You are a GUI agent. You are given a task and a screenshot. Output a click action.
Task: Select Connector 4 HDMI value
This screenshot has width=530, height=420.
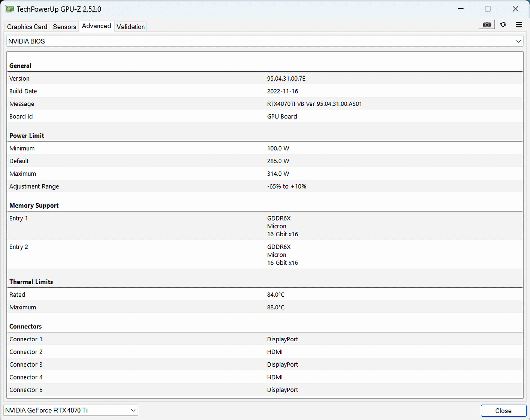pos(275,377)
